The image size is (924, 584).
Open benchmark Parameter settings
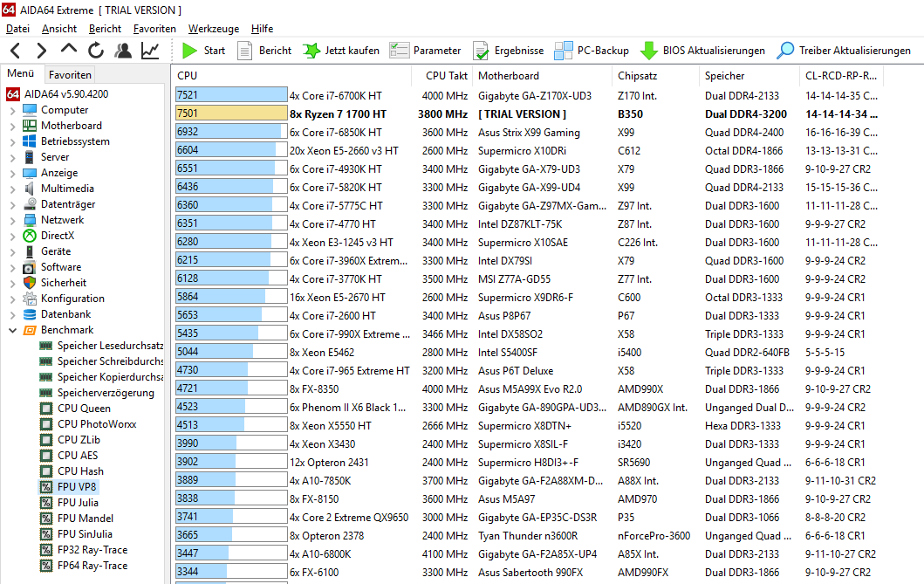pos(425,51)
